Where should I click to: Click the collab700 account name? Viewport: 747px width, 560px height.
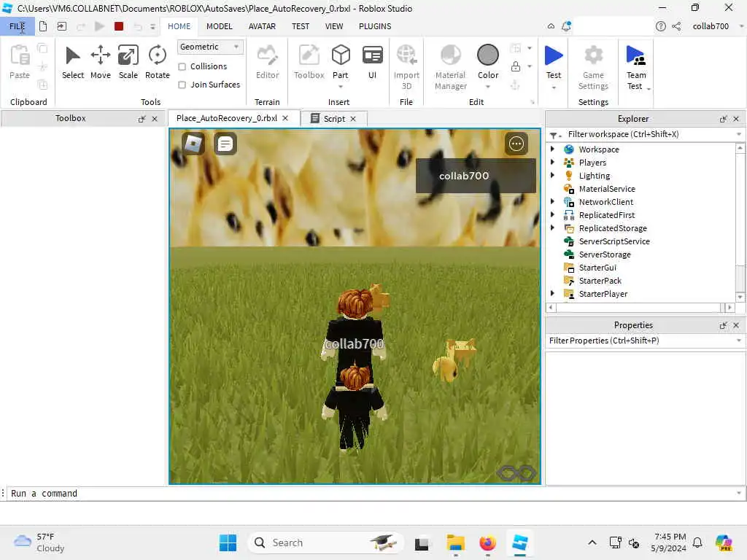(711, 26)
